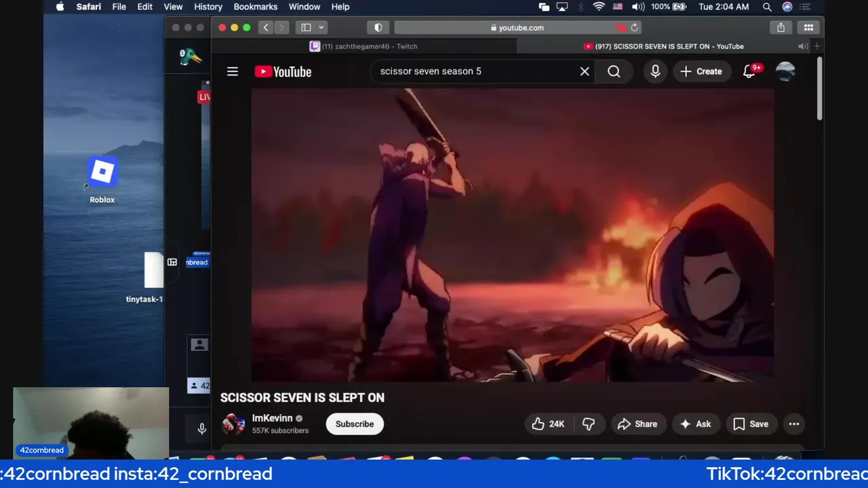This screenshot has height=488, width=868.
Task: Open Spotlight search in menu bar
Action: [767, 7]
